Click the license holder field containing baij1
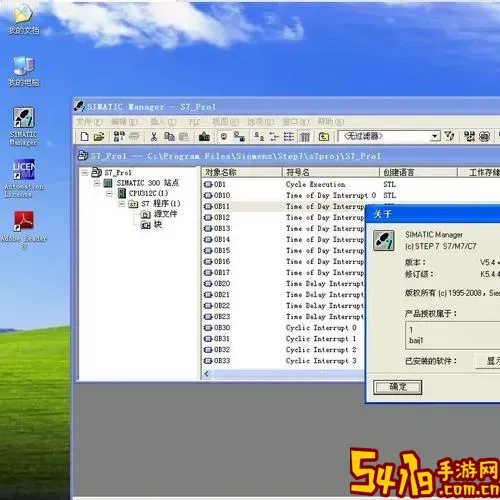Image resolution: width=500 pixels, height=500 pixels. tap(453, 335)
